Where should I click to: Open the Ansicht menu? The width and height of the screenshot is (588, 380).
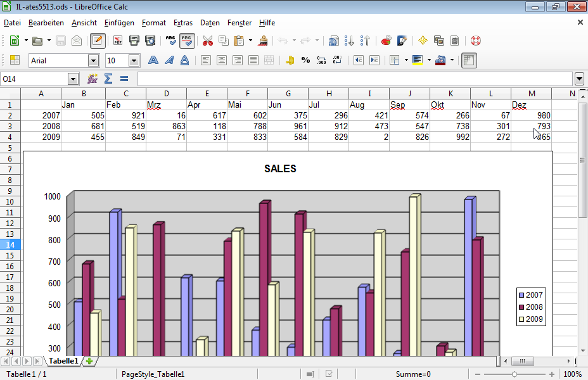(x=84, y=23)
